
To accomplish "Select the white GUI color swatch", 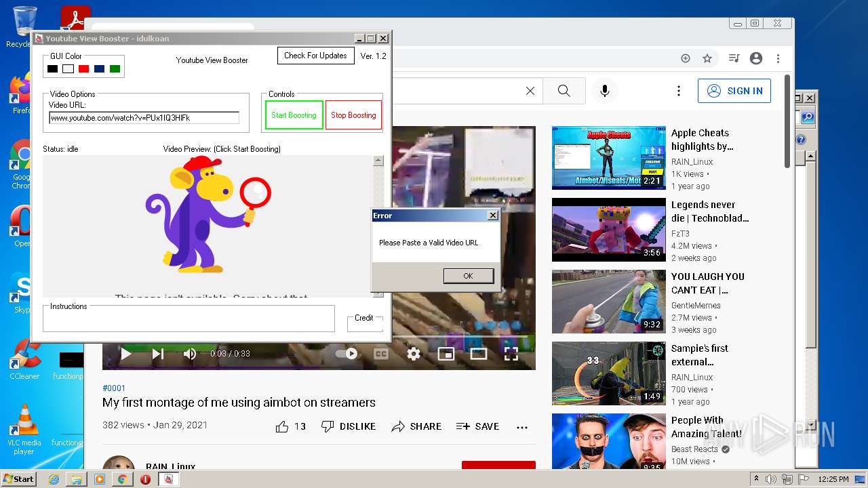I will pyautogui.click(x=68, y=68).
